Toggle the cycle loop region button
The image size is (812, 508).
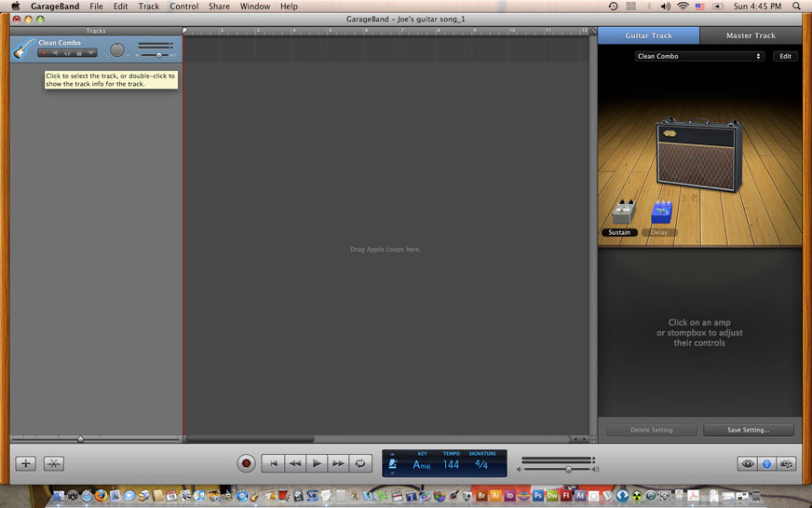(360, 463)
